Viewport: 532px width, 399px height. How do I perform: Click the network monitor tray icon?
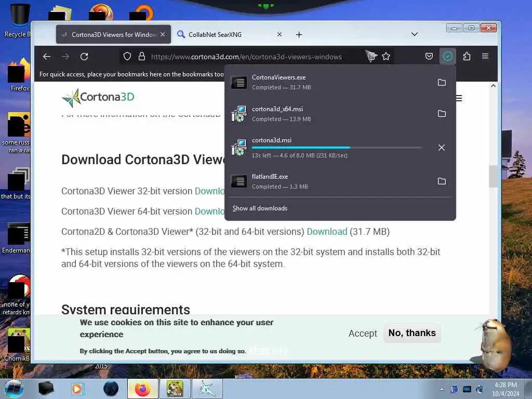(467, 389)
